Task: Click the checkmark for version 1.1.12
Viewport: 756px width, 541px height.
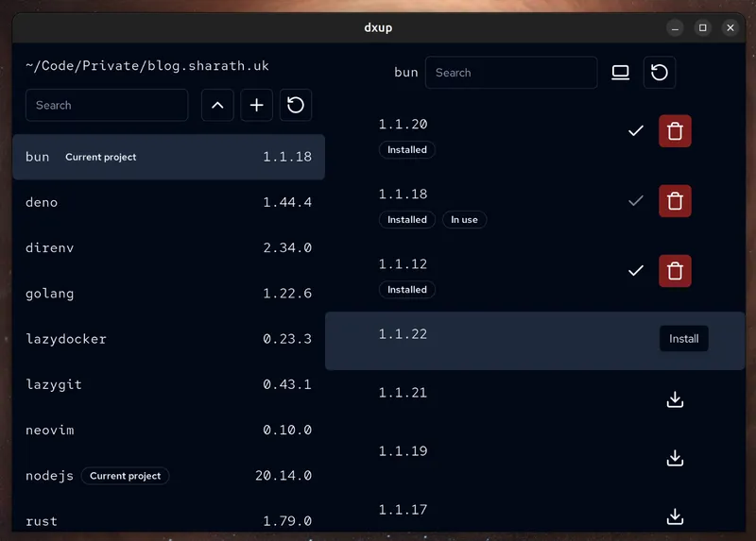Action: (636, 271)
